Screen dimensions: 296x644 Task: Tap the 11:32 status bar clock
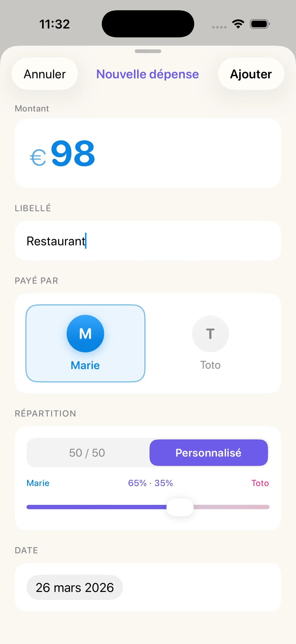(54, 24)
